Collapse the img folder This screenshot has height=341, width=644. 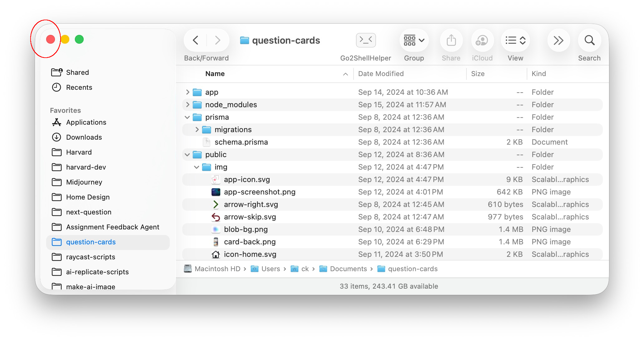click(x=197, y=167)
